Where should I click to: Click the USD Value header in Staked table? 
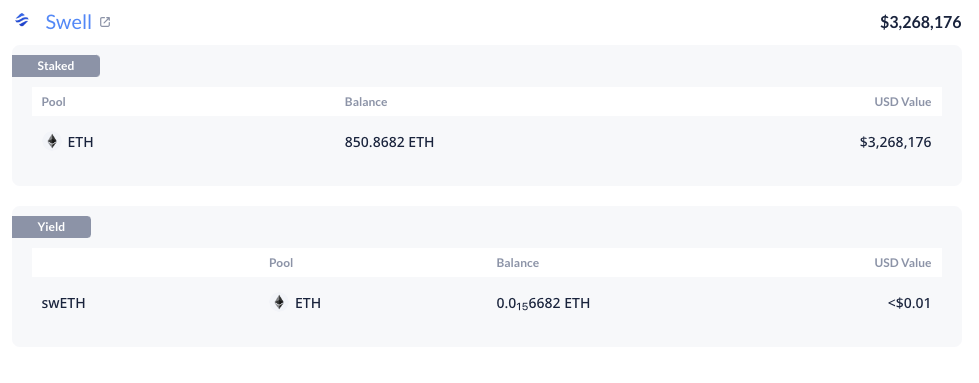pyautogui.click(x=903, y=102)
